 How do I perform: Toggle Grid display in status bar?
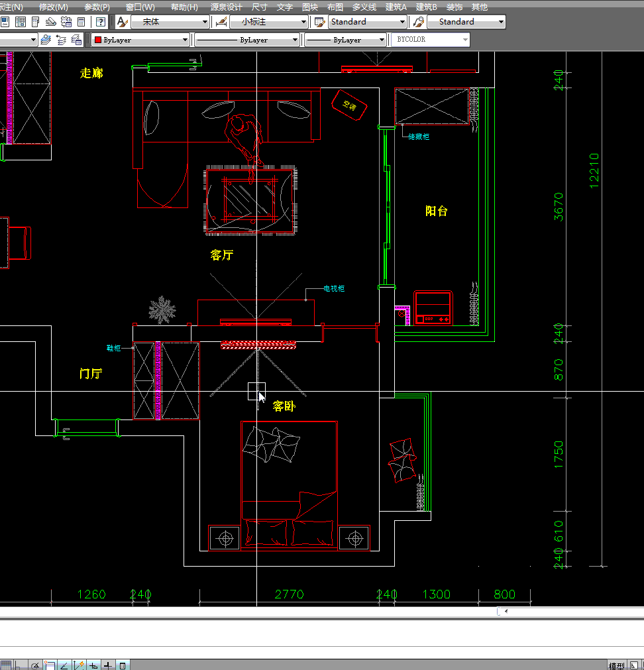tap(6, 665)
